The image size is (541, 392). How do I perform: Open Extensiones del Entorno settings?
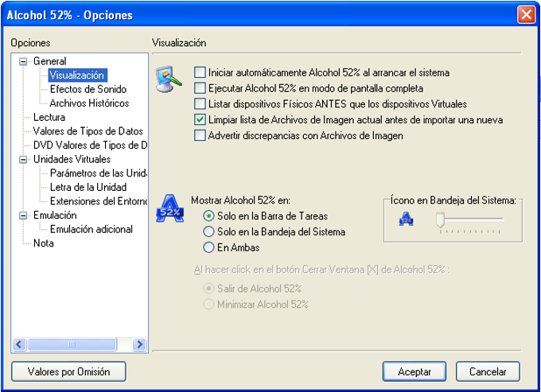pyautogui.click(x=99, y=201)
